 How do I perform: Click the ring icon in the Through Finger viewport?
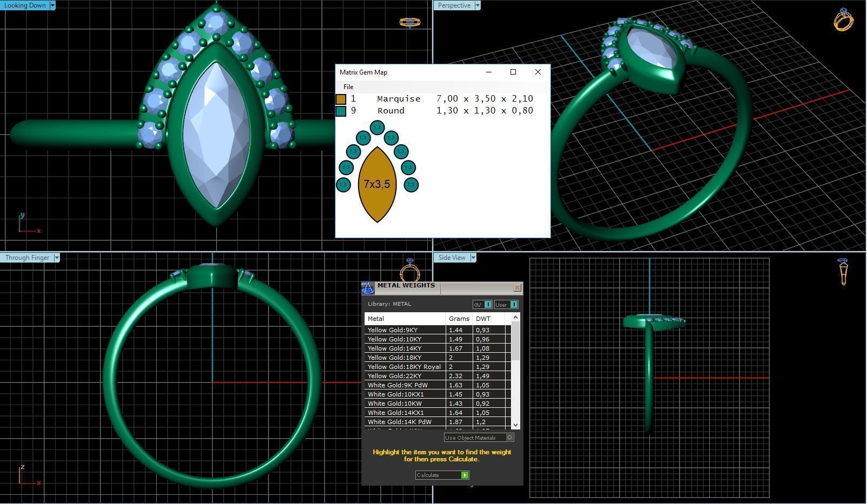(x=410, y=270)
